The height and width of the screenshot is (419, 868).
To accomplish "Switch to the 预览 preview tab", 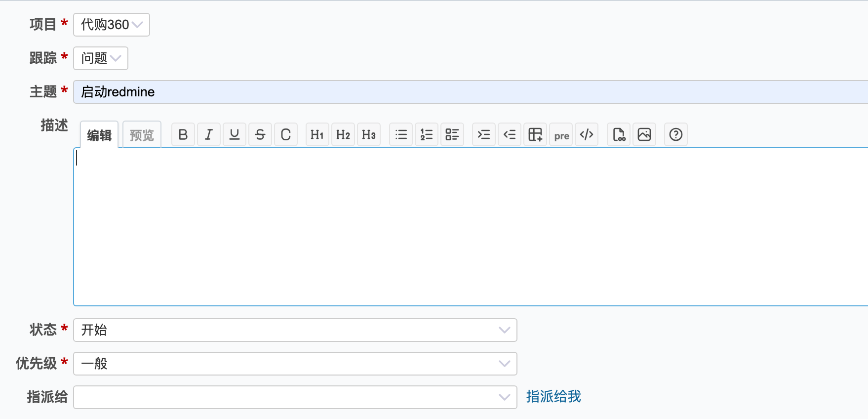I will pyautogui.click(x=142, y=135).
